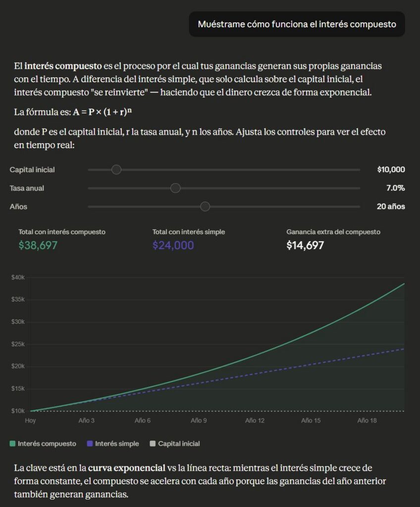Click the 7.0% annual rate value

[x=396, y=188]
